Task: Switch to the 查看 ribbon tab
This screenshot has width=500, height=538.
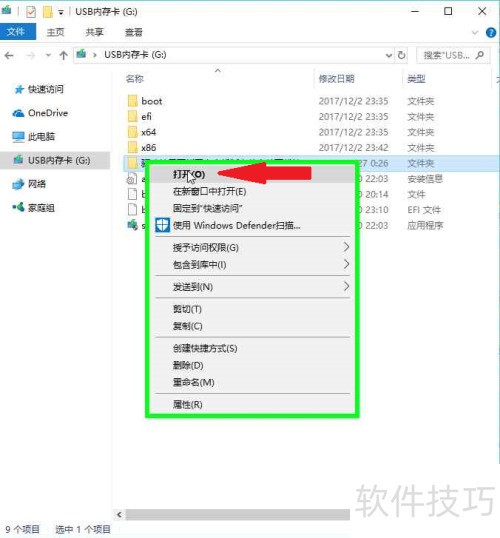Action: tap(133, 32)
